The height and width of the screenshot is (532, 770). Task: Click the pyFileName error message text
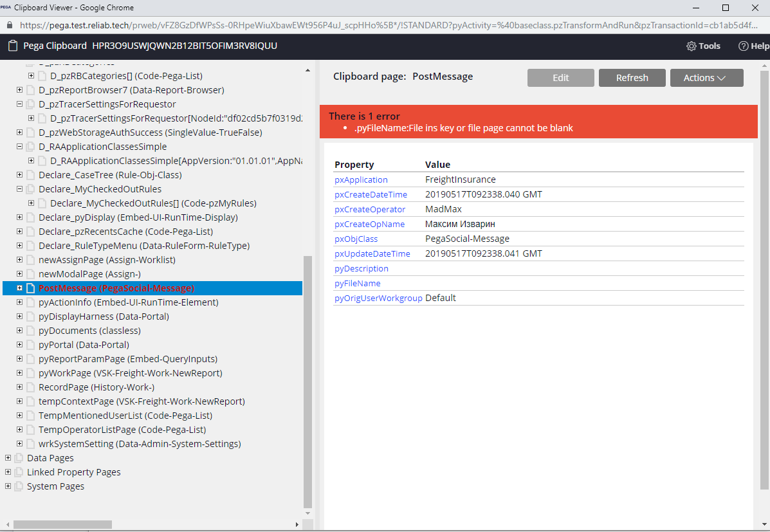464,128
